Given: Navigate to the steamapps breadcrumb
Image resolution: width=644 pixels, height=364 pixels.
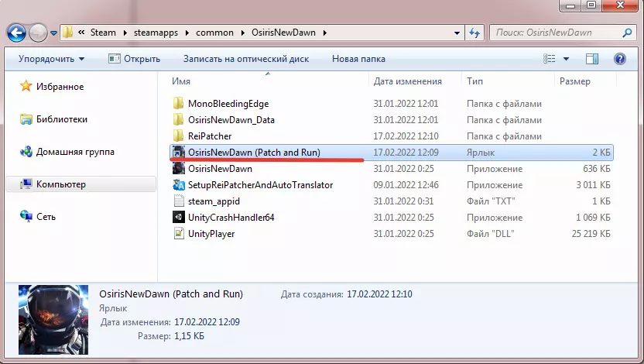Looking at the screenshot, I should click(156, 33).
